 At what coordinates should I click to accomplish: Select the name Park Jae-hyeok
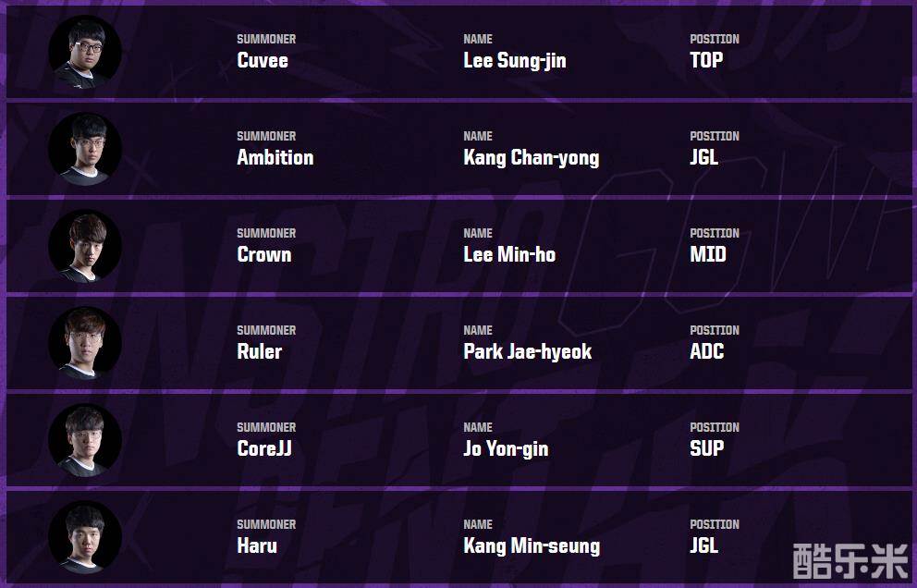pos(527,352)
